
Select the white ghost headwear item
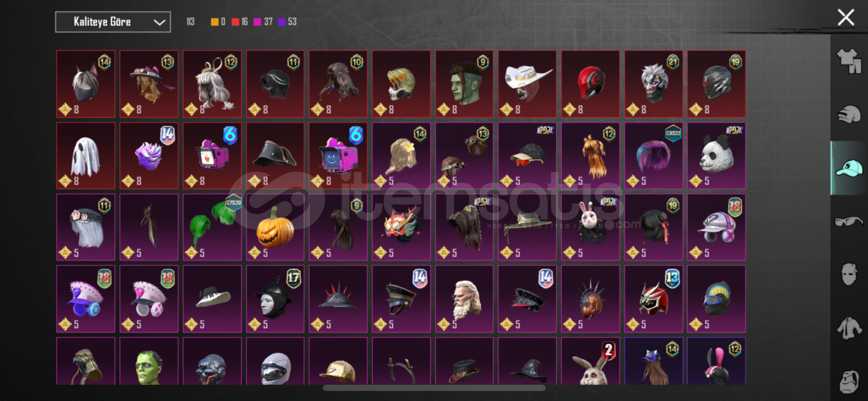click(x=86, y=156)
